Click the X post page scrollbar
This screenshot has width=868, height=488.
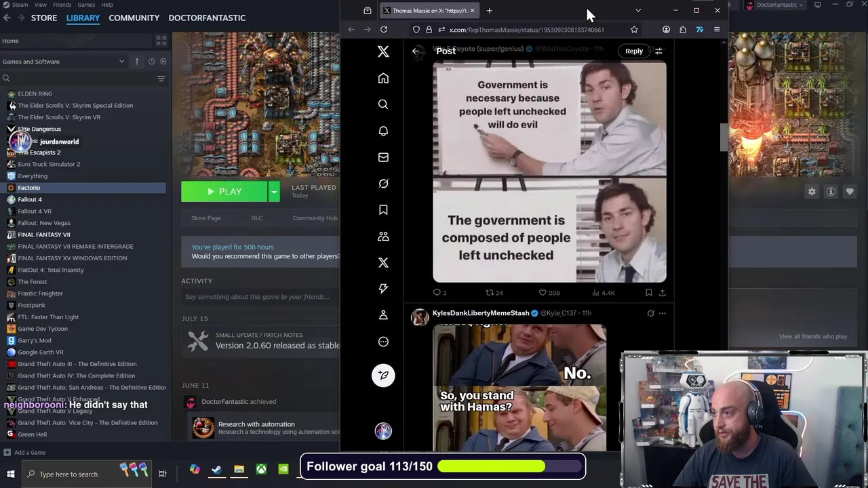point(724,138)
